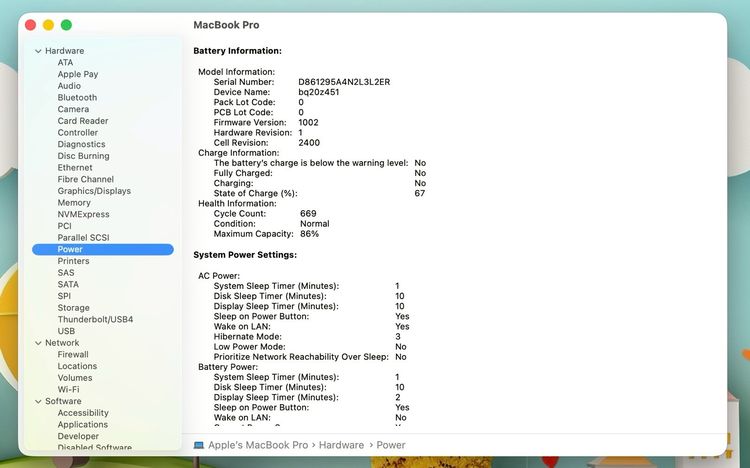This screenshot has width=750, height=468.
Task: Select NVMExpress in the sidebar
Action: (x=83, y=214)
